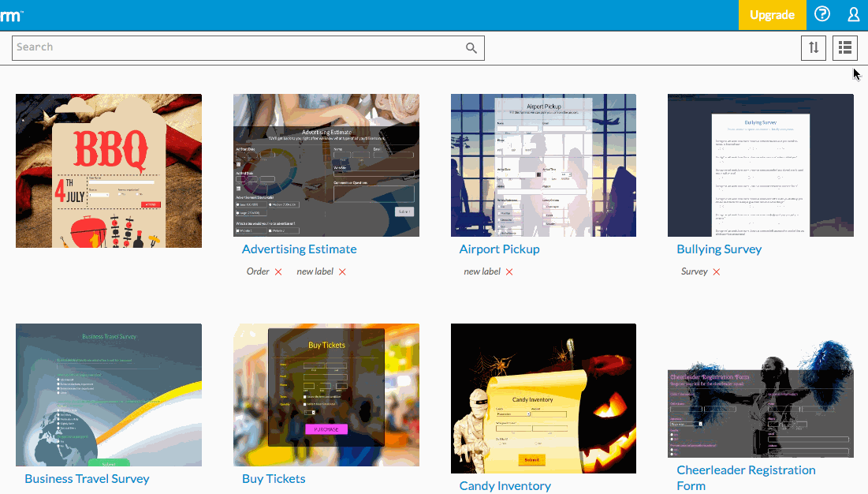Screen dimensions: 868x494
Task: Click the Bullying Survey title link
Action: coord(719,249)
